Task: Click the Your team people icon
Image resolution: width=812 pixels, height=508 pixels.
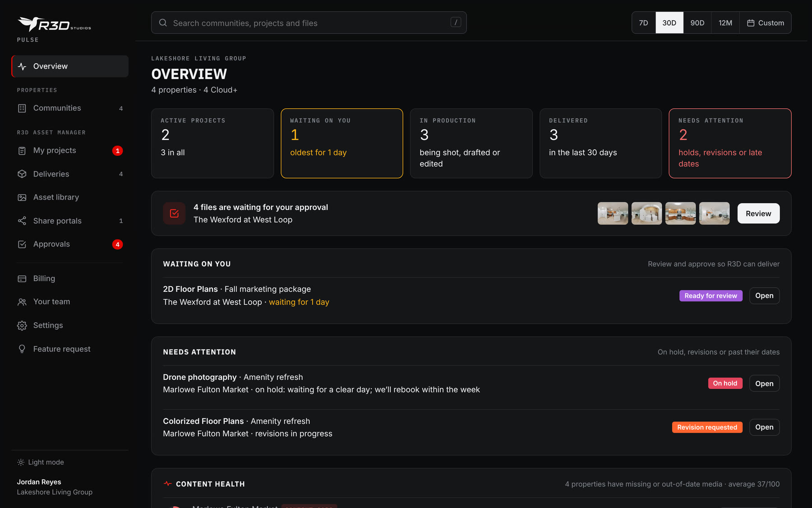Action: 22,302
